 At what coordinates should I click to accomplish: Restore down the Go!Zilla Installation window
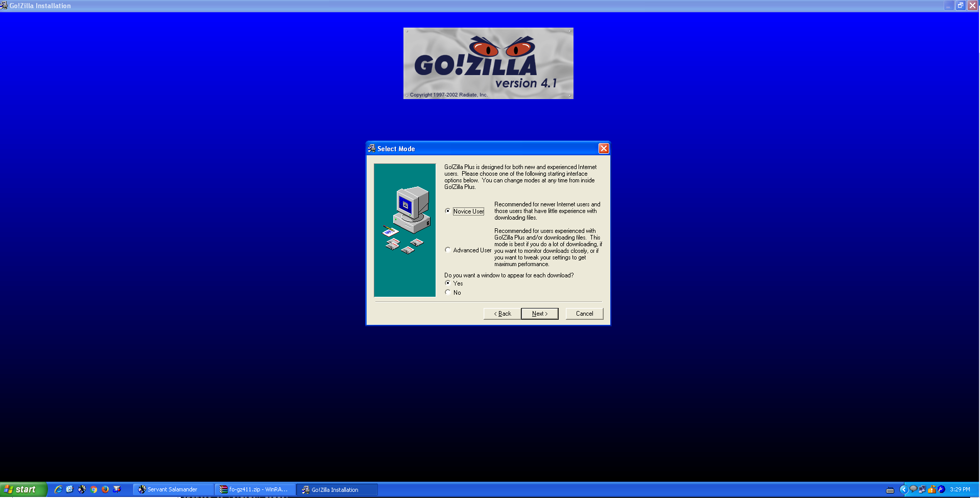click(x=961, y=6)
